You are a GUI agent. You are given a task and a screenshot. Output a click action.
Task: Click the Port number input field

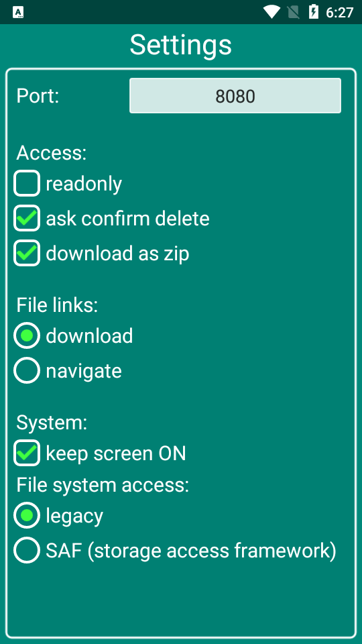(x=235, y=96)
